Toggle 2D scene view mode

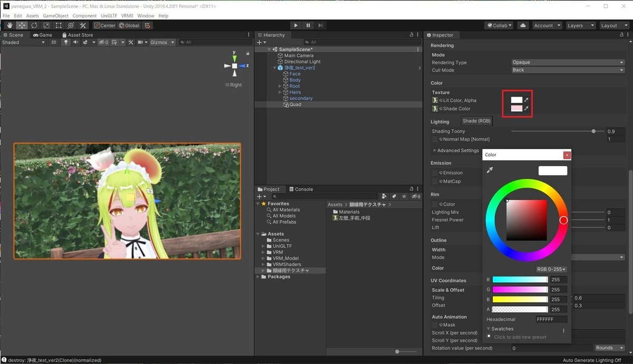point(53,42)
